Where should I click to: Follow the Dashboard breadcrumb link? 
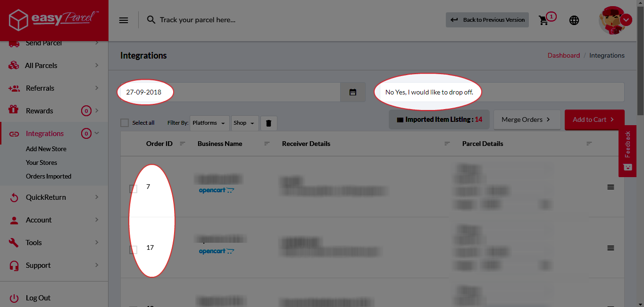pos(564,55)
